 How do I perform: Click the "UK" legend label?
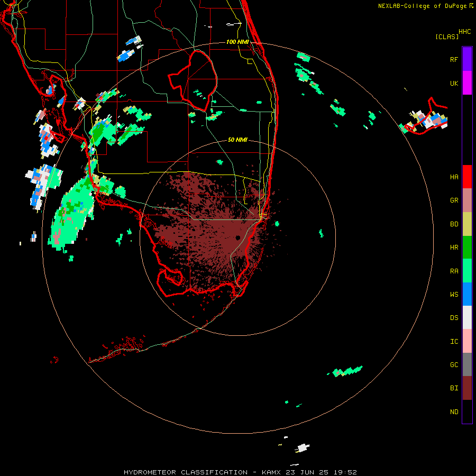[454, 83]
